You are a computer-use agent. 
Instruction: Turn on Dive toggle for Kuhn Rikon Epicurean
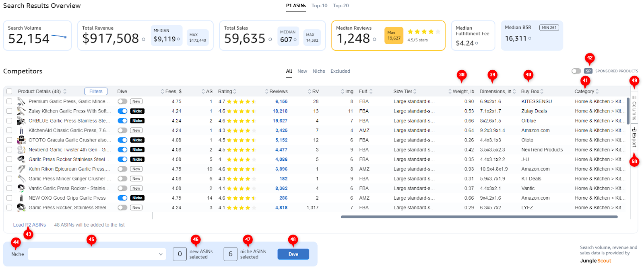(122, 169)
